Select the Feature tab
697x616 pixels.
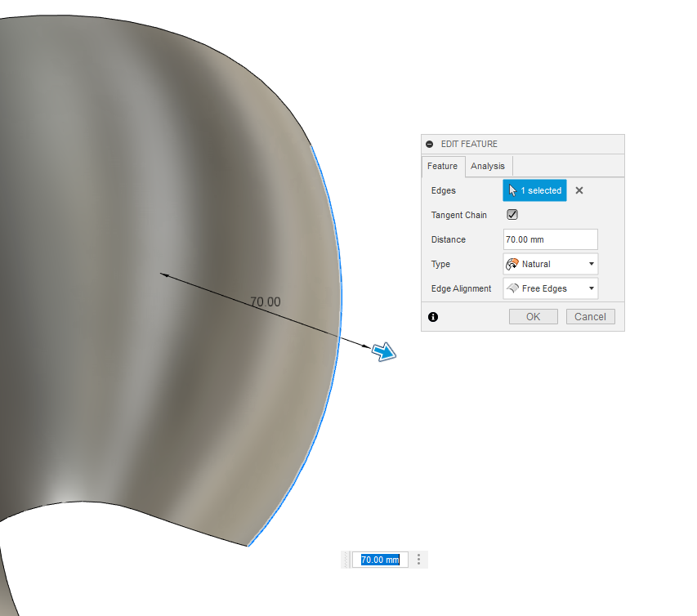coord(443,166)
